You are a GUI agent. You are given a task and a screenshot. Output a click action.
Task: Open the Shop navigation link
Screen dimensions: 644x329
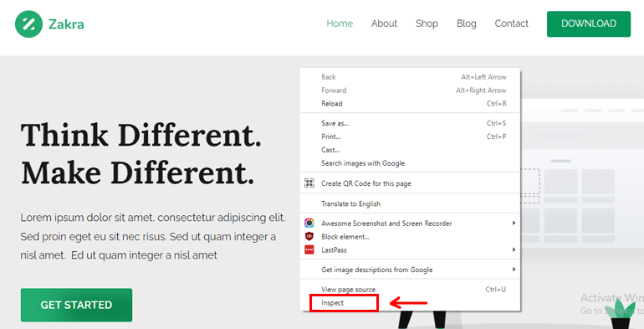pos(427,23)
